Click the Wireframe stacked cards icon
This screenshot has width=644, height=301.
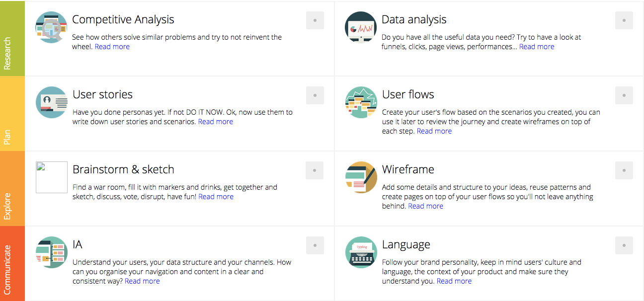coord(361,177)
